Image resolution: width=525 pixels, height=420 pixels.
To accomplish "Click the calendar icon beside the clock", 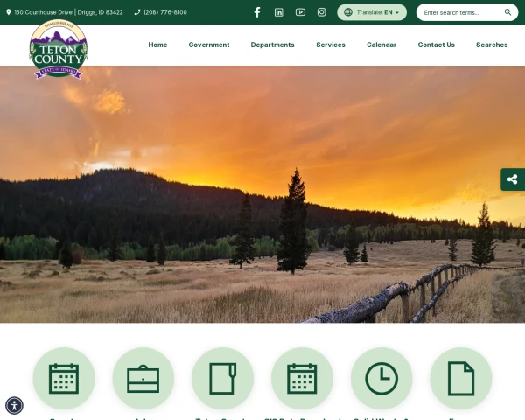I will click(302, 379).
